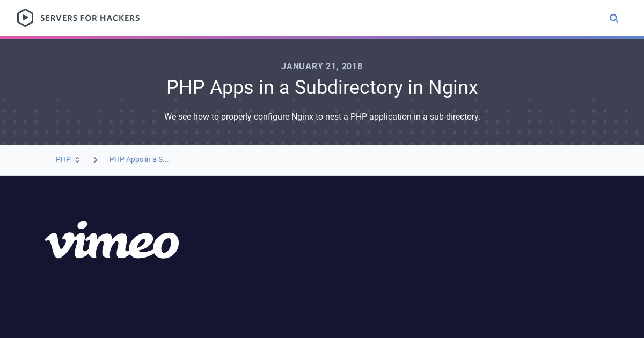Open the 'PHP Apps in a S...' breadcrumb link

point(139,160)
